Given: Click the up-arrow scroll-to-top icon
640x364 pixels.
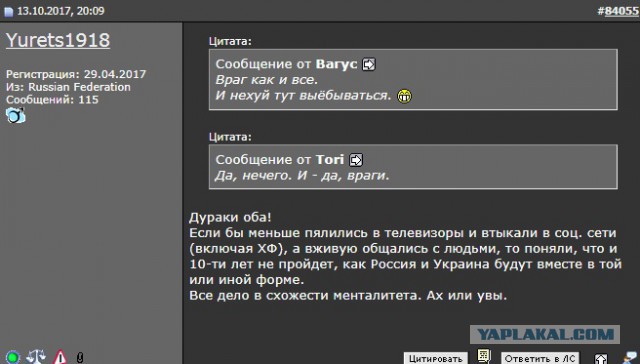Looking at the screenshot, I should [x=600, y=359].
